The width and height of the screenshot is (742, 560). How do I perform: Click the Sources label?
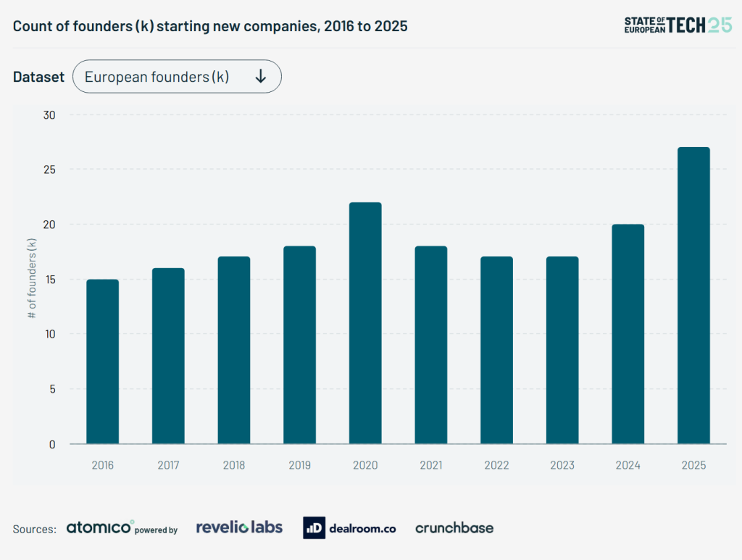pos(33,529)
